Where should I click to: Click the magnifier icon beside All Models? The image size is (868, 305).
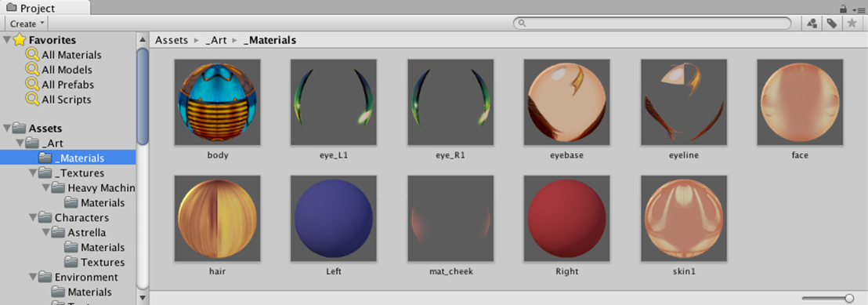(33, 70)
